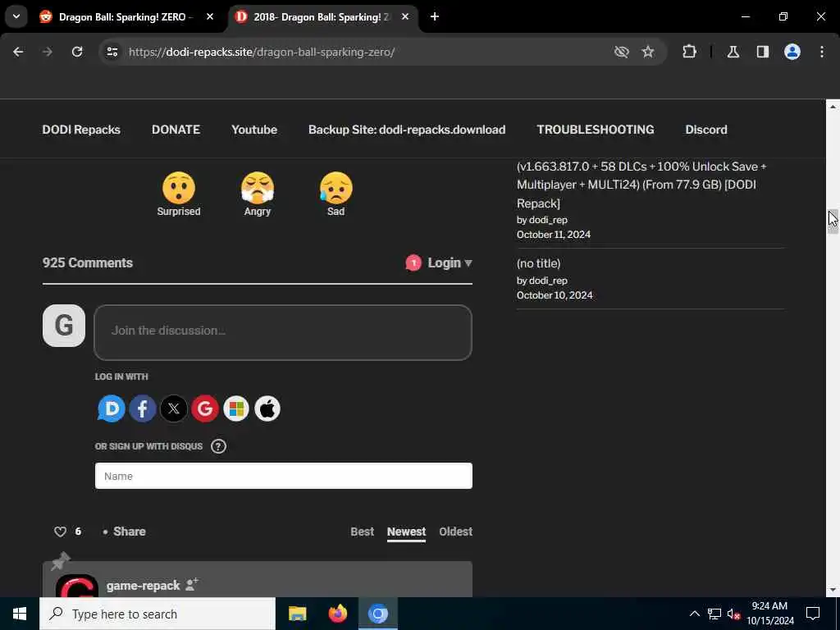Open the Discord menu link
This screenshot has height=630, width=840.
706,130
